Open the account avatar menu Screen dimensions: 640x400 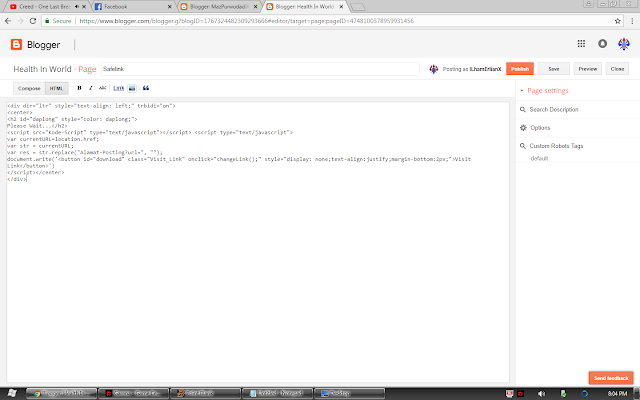[x=624, y=44]
